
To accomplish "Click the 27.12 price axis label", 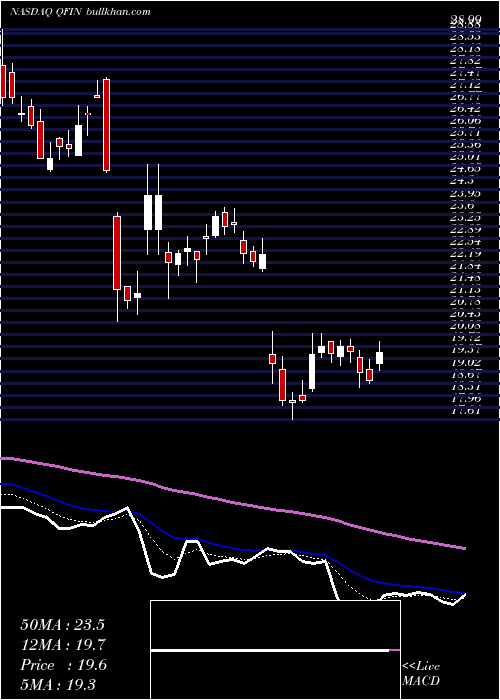I will [466, 84].
